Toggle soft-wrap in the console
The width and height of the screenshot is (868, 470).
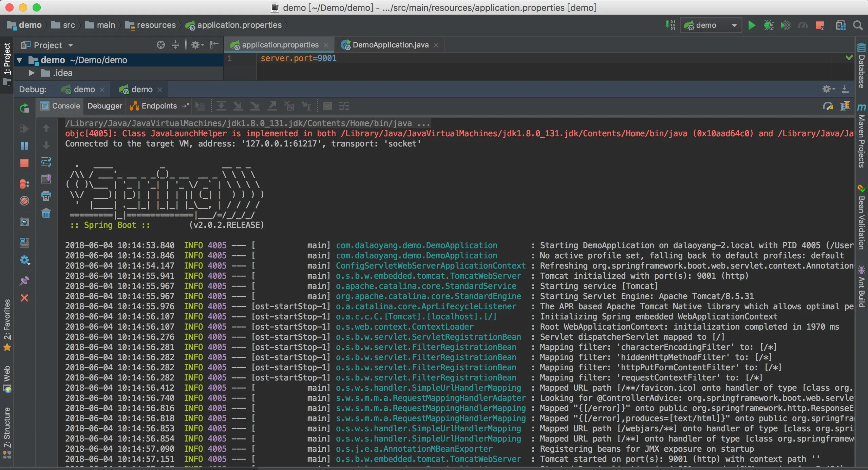point(46,162)
